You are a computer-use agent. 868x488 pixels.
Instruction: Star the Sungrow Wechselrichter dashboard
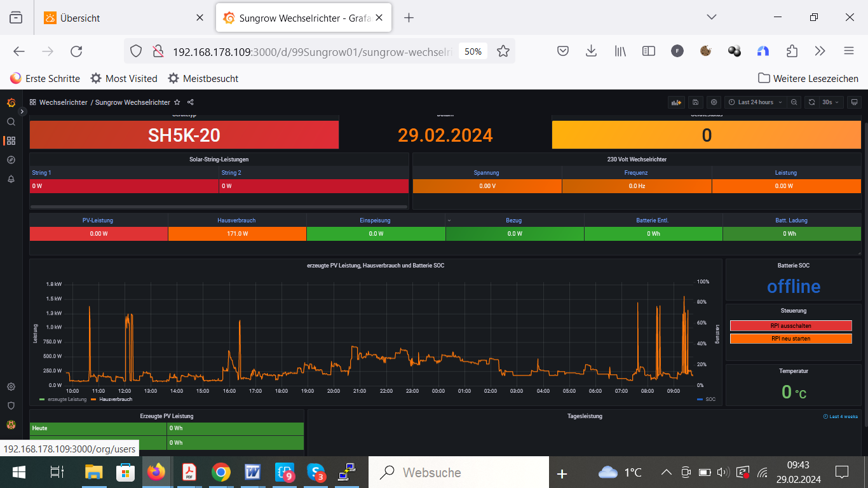point(177,102)
